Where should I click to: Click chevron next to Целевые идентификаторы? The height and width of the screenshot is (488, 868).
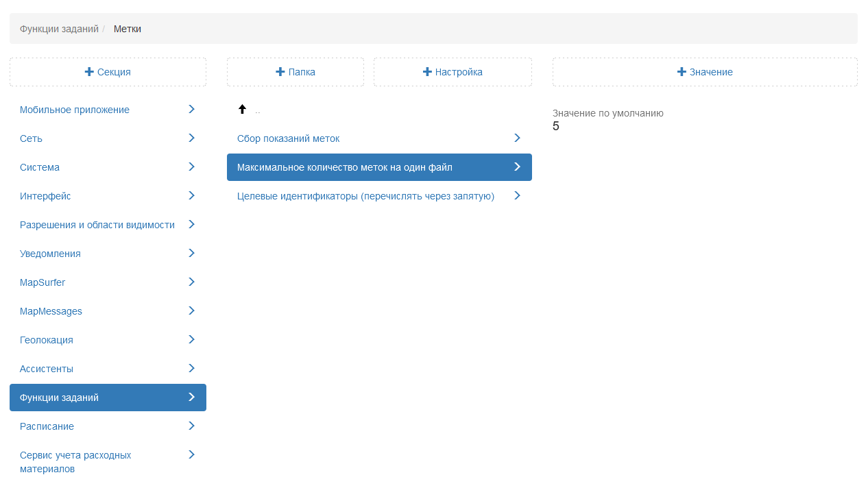point(517,195)
